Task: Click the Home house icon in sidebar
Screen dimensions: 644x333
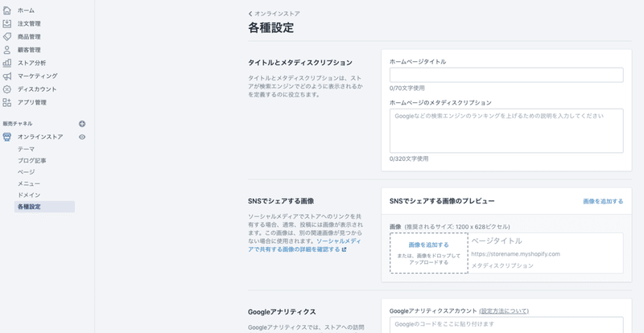Action: coord(7,10)
